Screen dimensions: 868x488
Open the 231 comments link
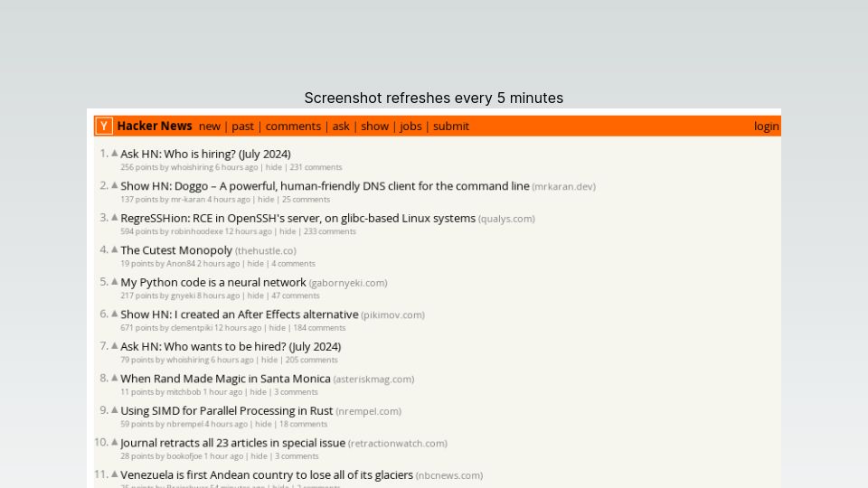(316, 167)
